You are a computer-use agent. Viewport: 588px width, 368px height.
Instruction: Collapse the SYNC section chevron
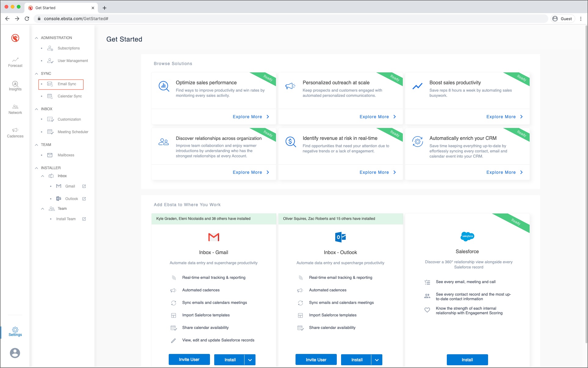36,74
